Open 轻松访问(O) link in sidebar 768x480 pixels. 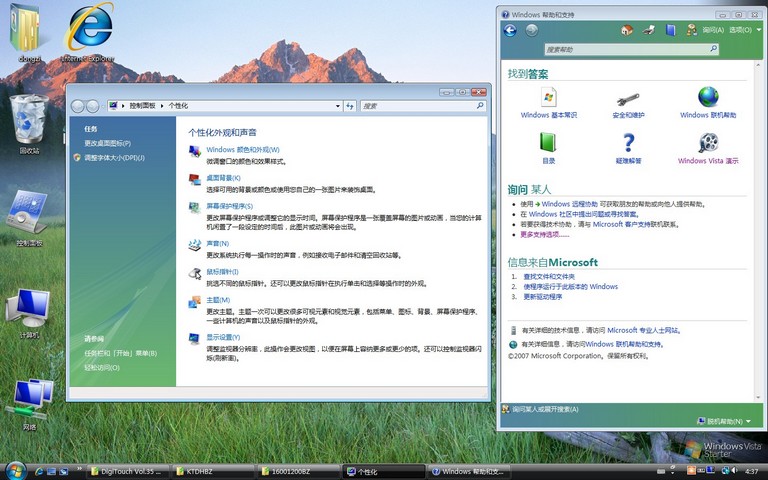point(102,368)
